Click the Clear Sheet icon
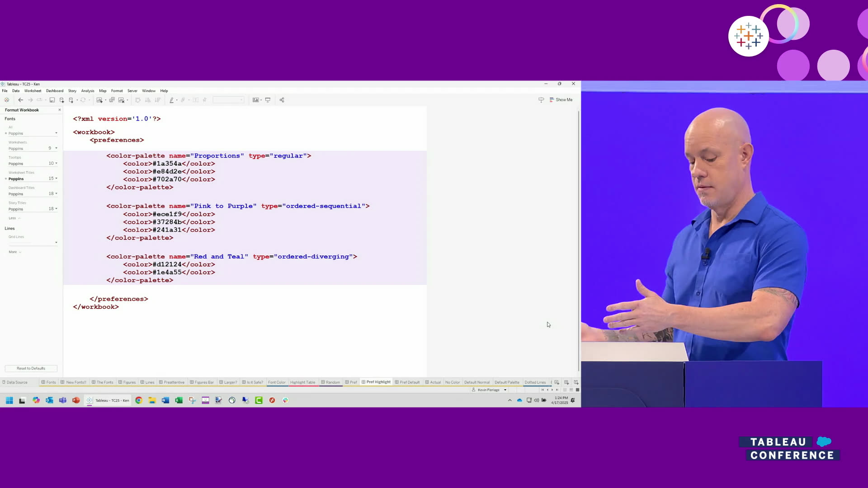The height and width of the screenshot is (488, 868). 121,100
